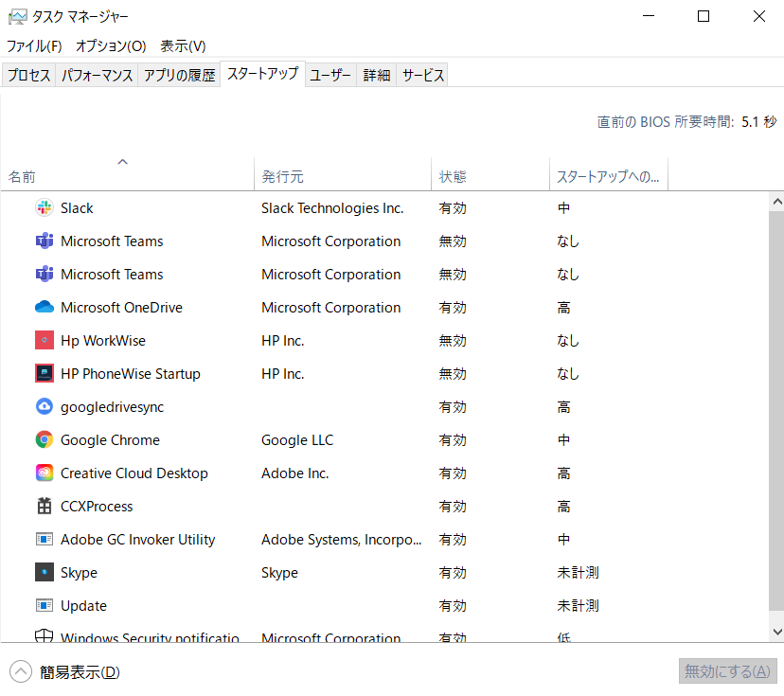Click the Creative Cloud Desktop icon

tap(44, 473)
